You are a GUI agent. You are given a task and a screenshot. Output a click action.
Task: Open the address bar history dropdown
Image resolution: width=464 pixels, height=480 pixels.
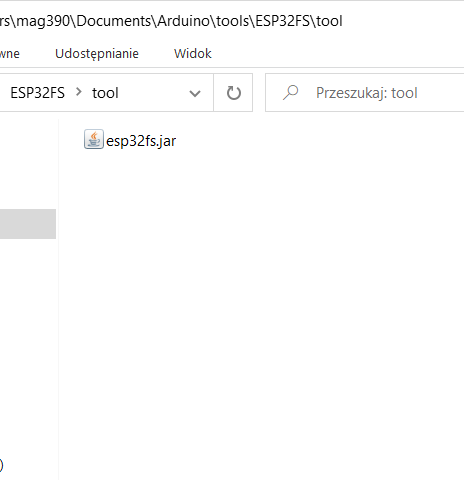tap(195, 93)
